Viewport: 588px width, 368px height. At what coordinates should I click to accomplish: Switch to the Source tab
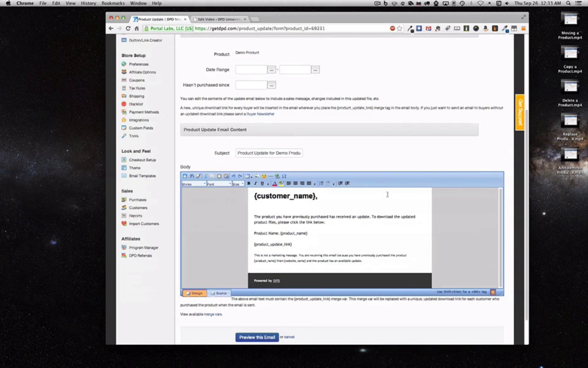click(x=219, y=293)
